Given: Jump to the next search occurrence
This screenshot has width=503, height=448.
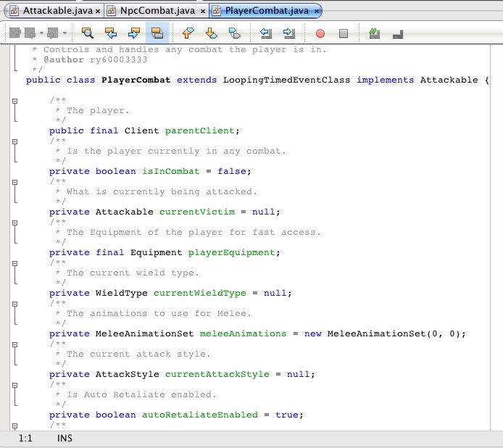Looking at the screenshot, I should (134, 33).
